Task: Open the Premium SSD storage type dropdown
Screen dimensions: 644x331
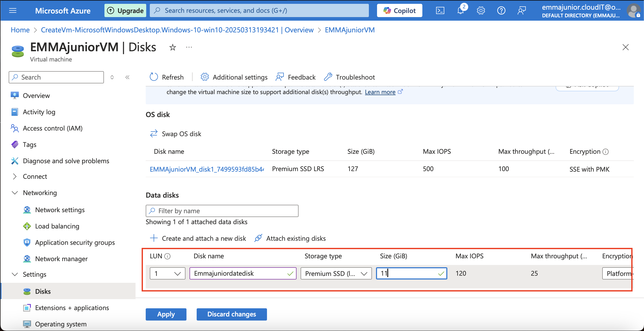Action: [x=336, y=273]
